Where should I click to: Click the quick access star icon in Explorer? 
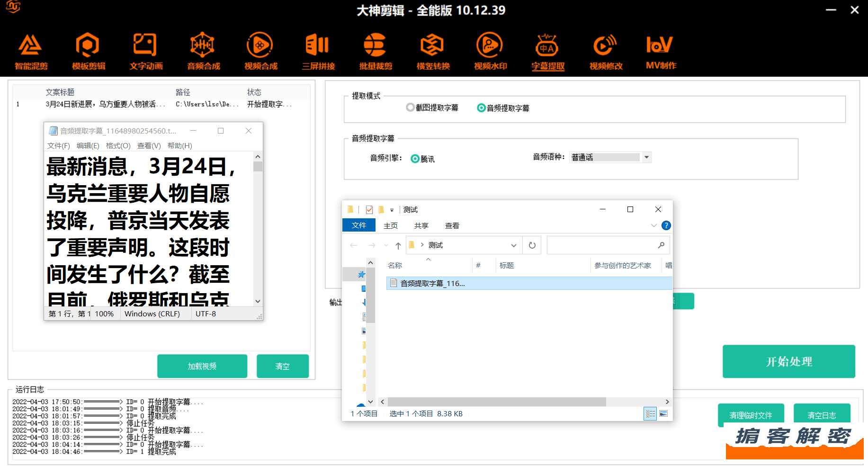(361, 274)
